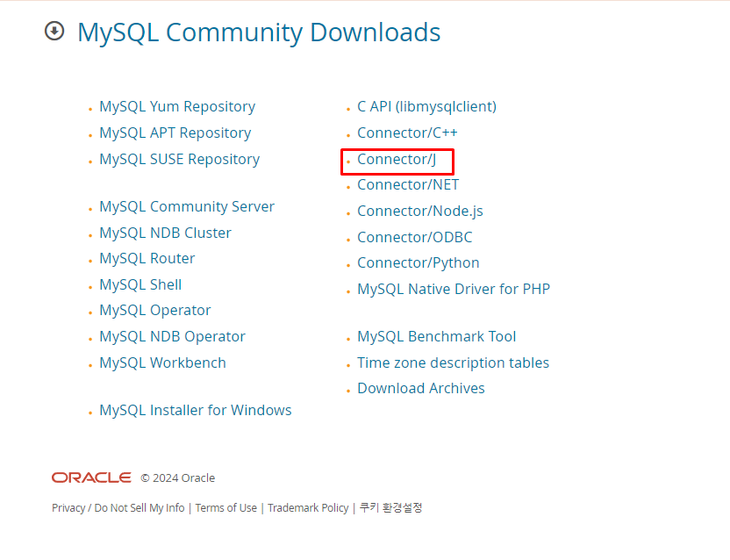
Task: Open the MySQL Operator link
Action: tap(155, 311)
